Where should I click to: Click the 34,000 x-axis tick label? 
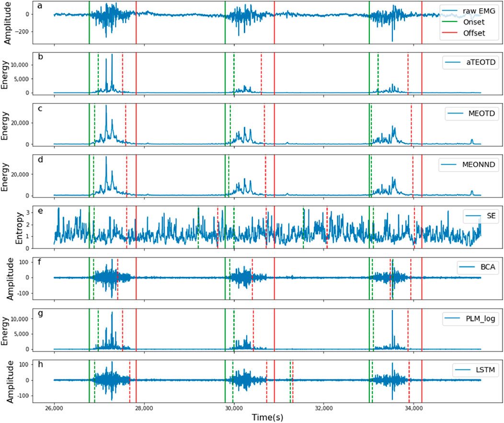[413, 409]
